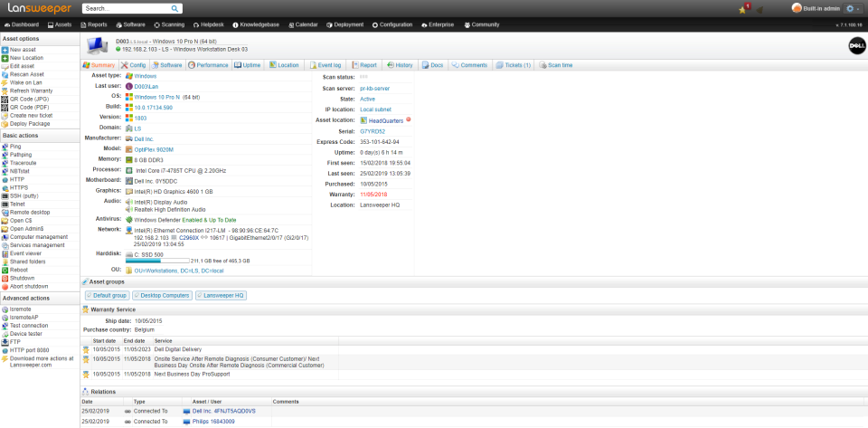Click the Dell logo

(x=856, y=46)
